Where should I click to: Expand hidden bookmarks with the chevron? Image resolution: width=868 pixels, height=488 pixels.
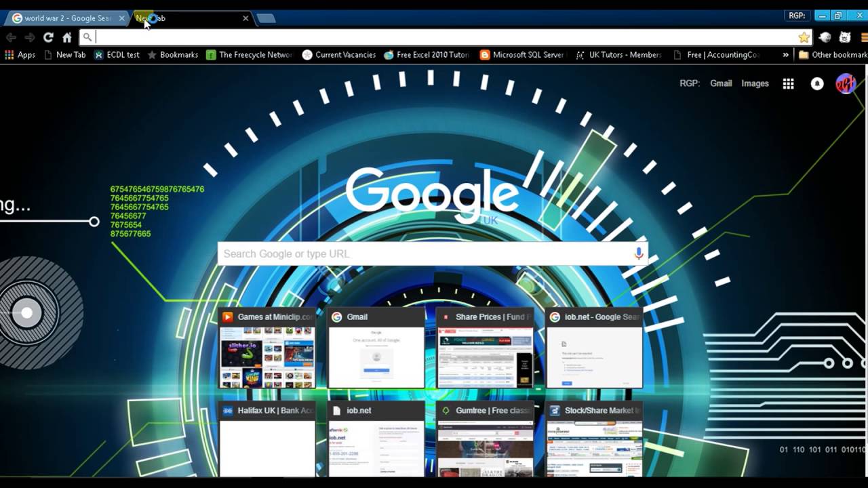(x=785, y=55)
